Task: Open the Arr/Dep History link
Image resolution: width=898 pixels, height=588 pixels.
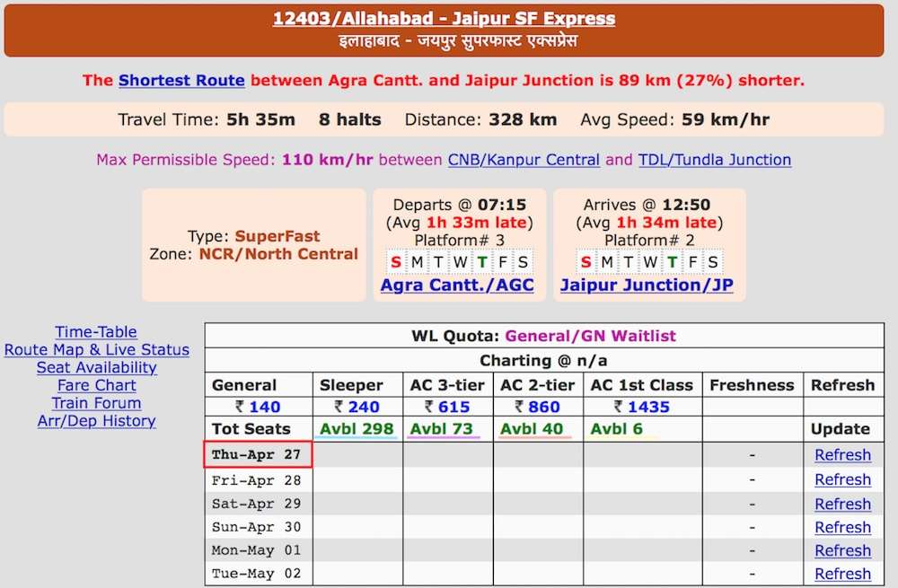Action: pyautogui.click(x=97, y=421)
